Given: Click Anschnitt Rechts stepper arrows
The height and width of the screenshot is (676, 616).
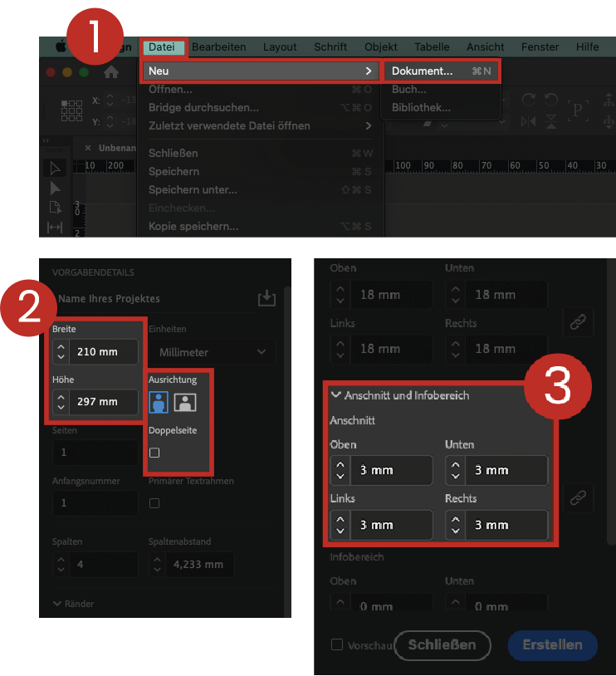Looking at the screenshot, I should pos(455,525).
